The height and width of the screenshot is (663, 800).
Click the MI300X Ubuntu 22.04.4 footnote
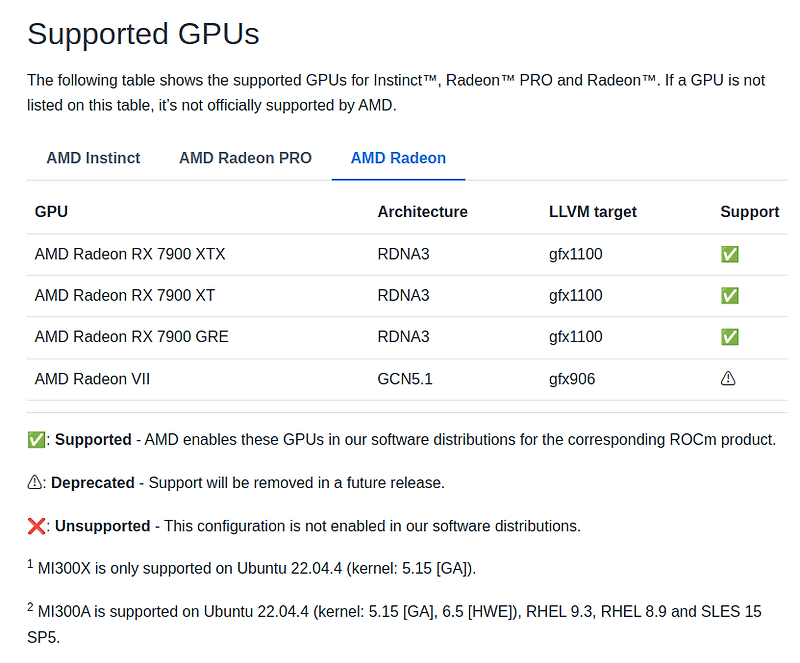pos(252,568)
